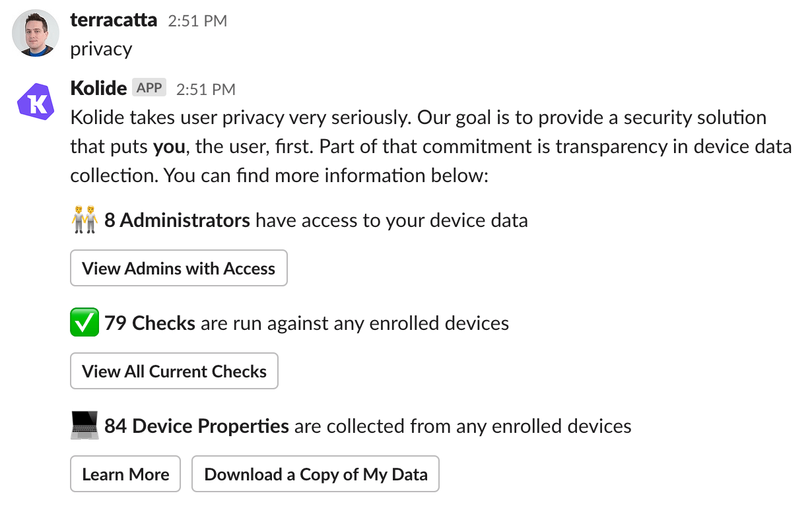Click the bold "84 Device Properties" text

[x=197, y=426]
